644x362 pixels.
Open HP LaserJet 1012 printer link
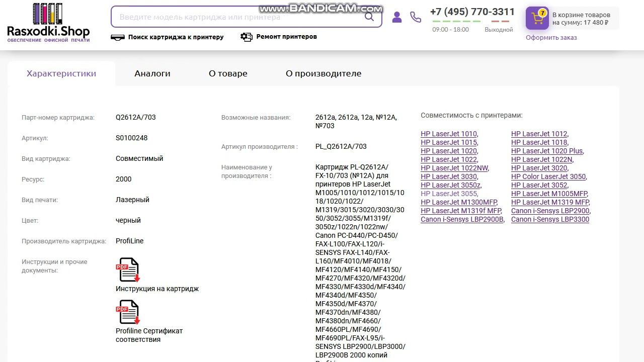click(x=539, y=134)
